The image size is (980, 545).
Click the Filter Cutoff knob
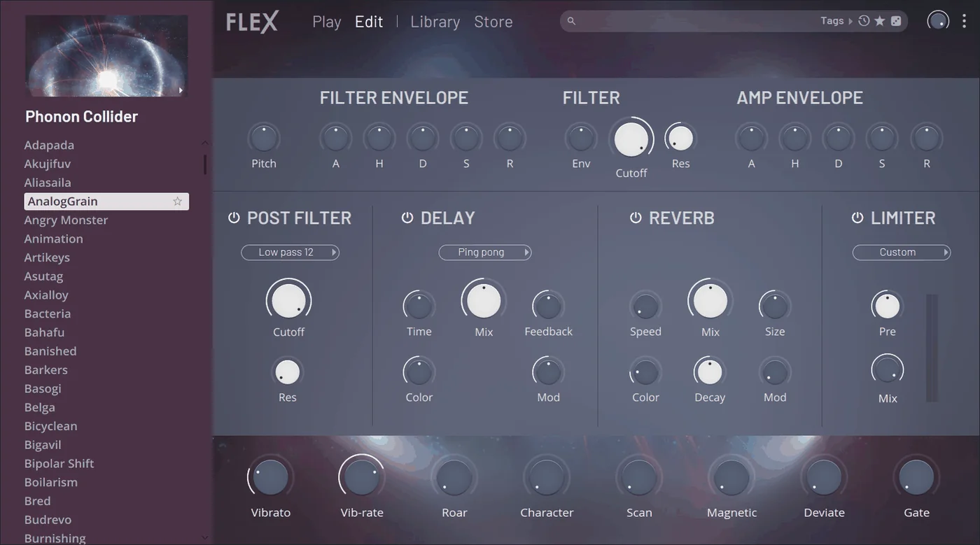click(x=631, y=139)
